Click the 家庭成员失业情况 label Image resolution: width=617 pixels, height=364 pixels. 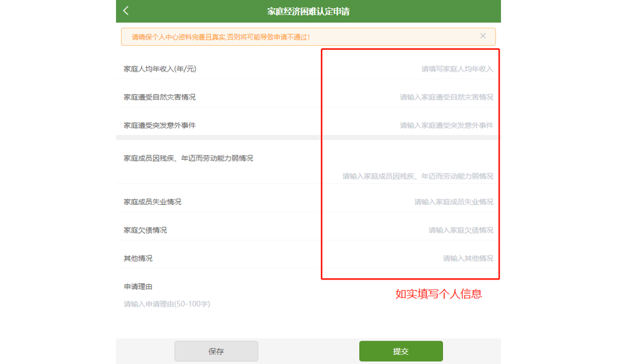152,202
